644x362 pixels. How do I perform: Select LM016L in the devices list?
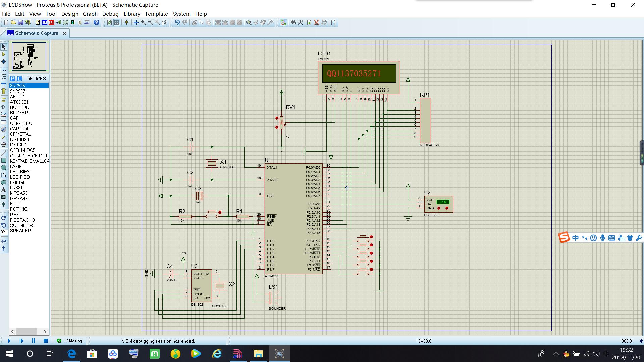(29, 182)
